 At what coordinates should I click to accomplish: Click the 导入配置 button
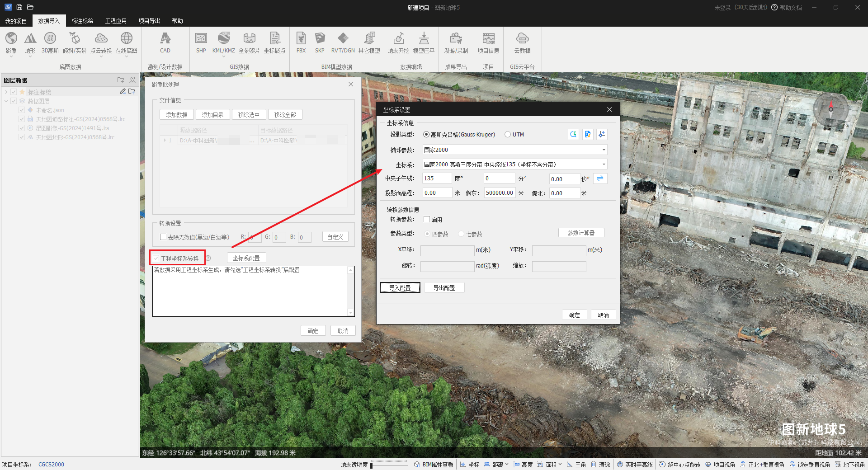tap(400, 288)
